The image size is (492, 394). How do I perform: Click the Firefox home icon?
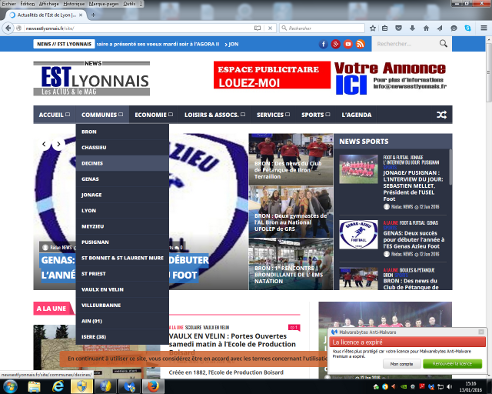(x=426, y=28)
